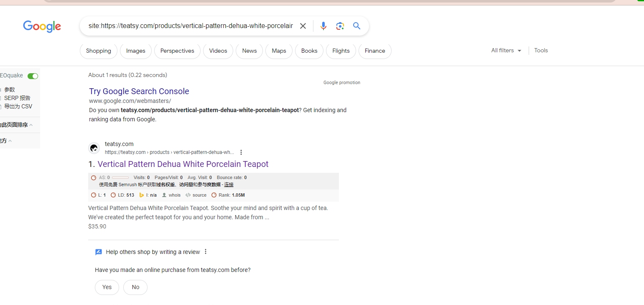The height and width of the screenshot is (305, 644).
Task: Toggle the SEOquake switch off
Action: (33, 76)
